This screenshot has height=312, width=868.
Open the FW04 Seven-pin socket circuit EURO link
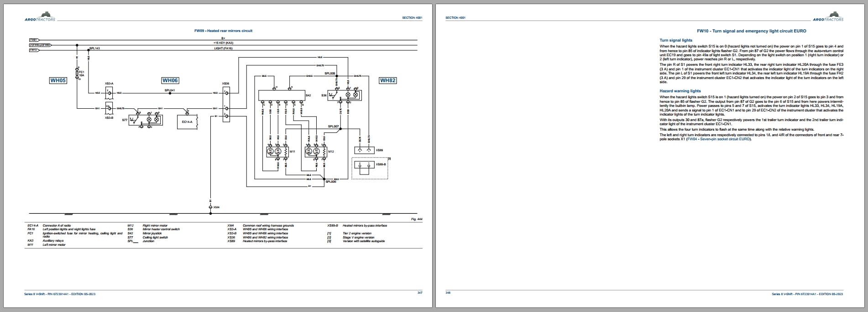718,139
